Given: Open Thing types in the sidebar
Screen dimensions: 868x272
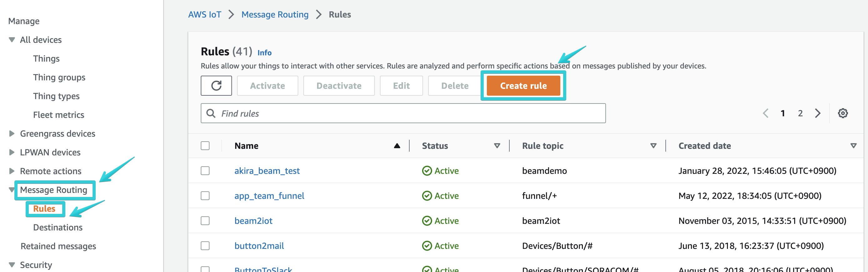Looking at the screenshot, I should (56, 96).
